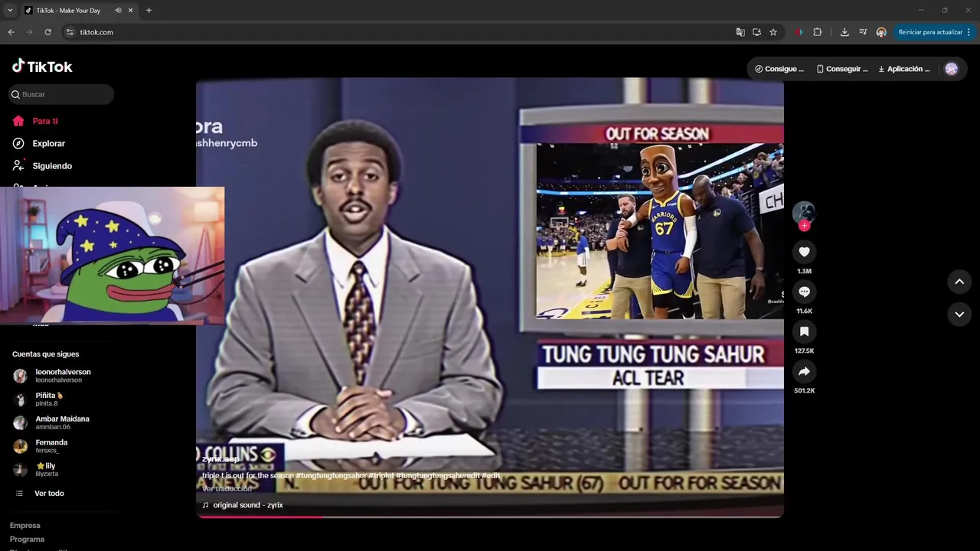Seek on the video progress bar

[x=490, y=517]
